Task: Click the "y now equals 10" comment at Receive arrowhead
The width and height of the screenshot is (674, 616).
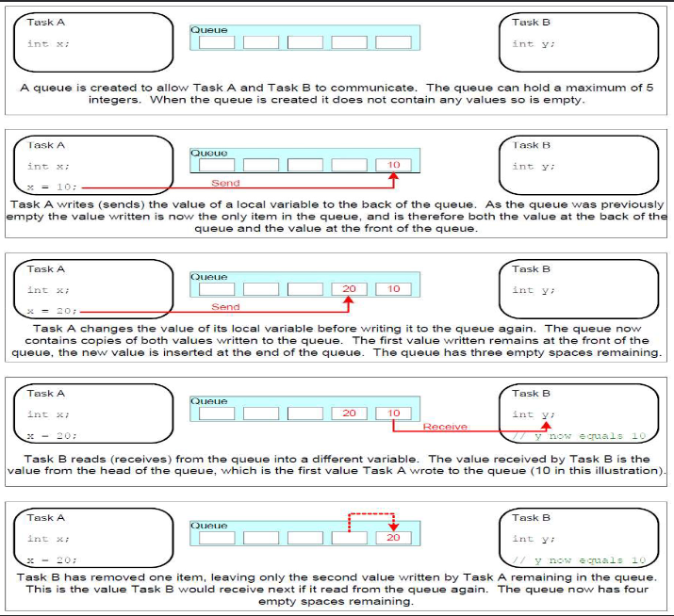Action: pyautogui.click(x=580, y=436)
